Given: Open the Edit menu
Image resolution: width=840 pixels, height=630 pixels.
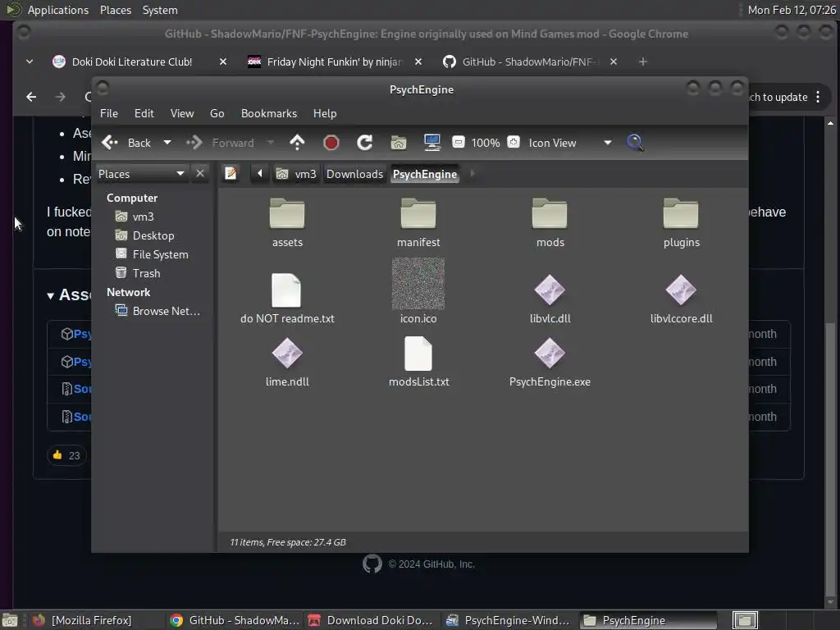Looking at the screenshot, I should [x=144, y=113].
